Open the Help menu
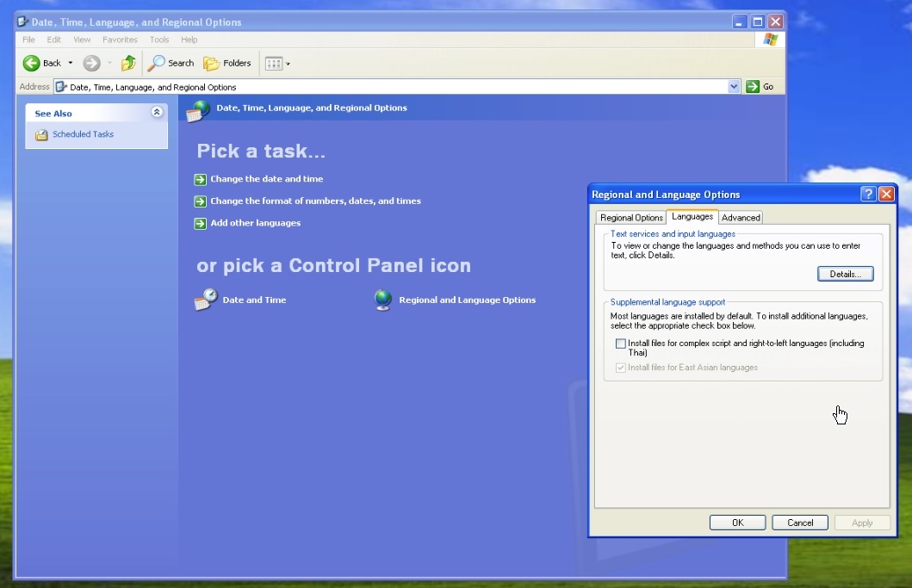The image size is (912, 588). 189,40
